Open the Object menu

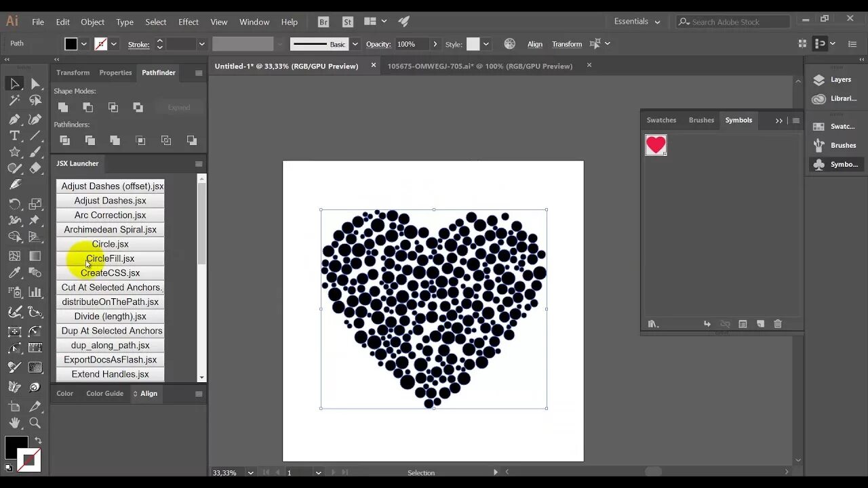(92, 22)
